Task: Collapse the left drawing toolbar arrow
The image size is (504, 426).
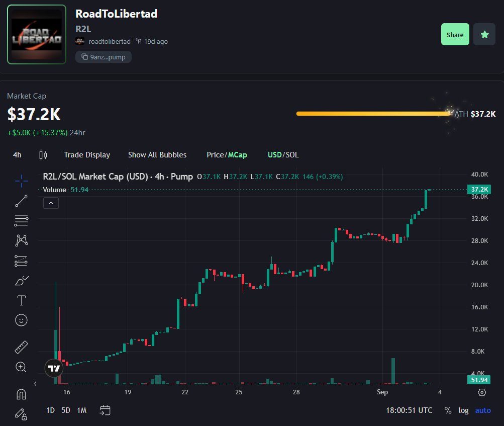Action: point(35,384)
